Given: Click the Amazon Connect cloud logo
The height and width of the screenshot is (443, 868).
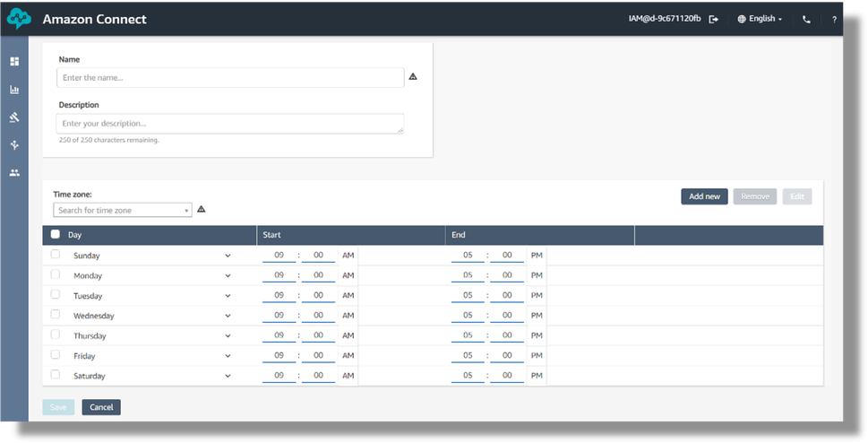Looking at the screenshot, I should point(19,19).
